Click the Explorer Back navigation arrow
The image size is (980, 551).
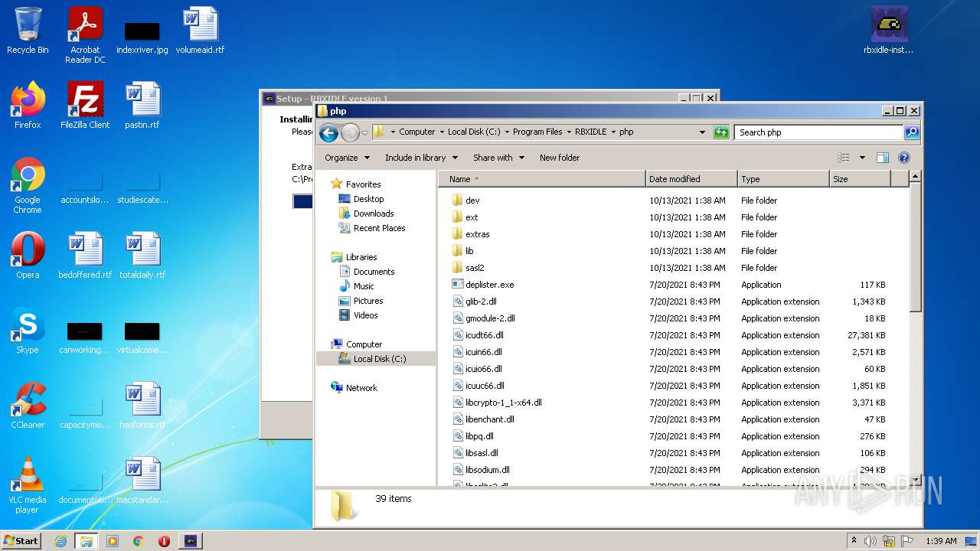coord(329,132)
